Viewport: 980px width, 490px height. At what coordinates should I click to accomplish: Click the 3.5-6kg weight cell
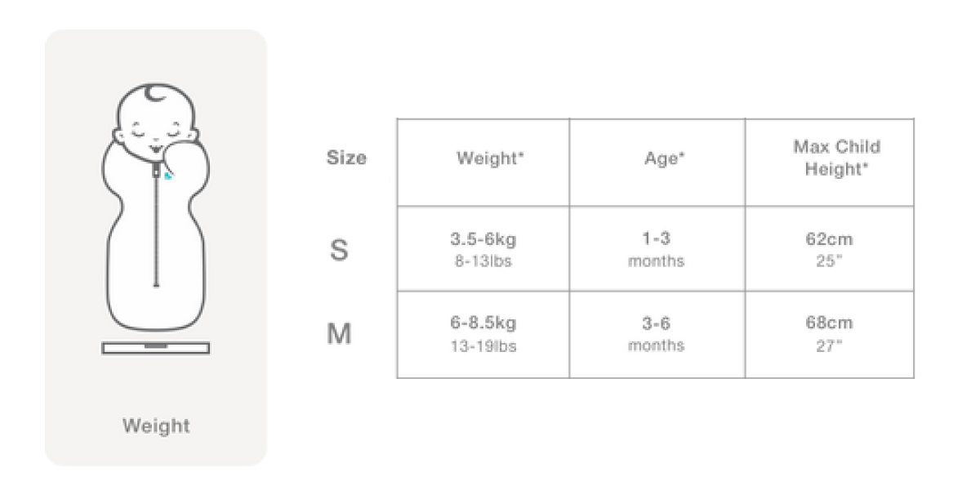coord(483,249)
